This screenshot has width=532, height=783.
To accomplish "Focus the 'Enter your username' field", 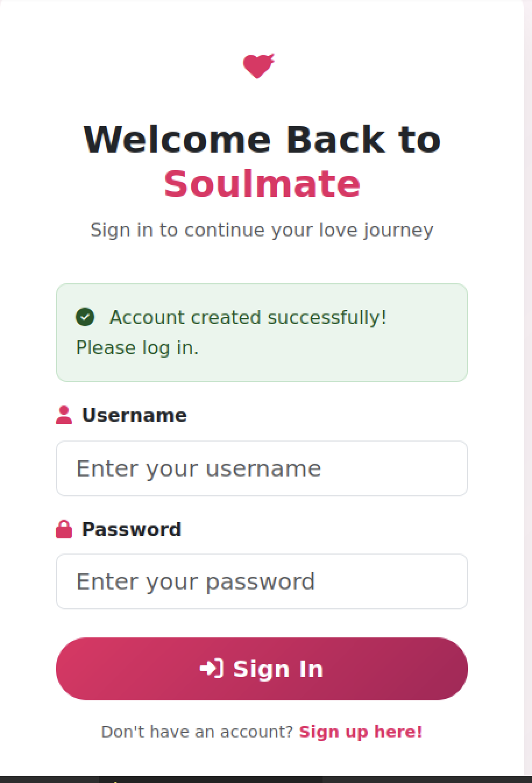I will (262, 468).
